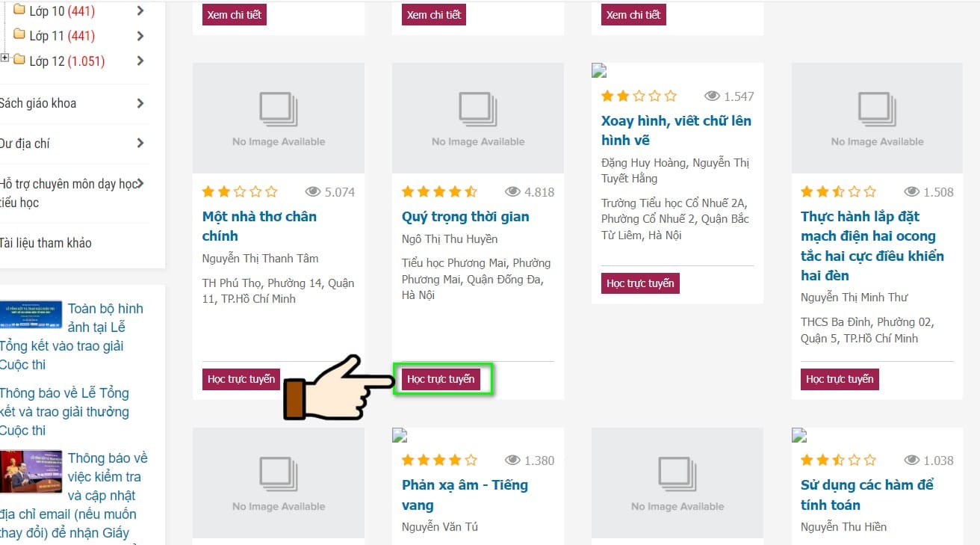Screen dimensions: 980x545
Task: Expand the Sách giáo khoa chevron
Action: [x=140, y=103]
